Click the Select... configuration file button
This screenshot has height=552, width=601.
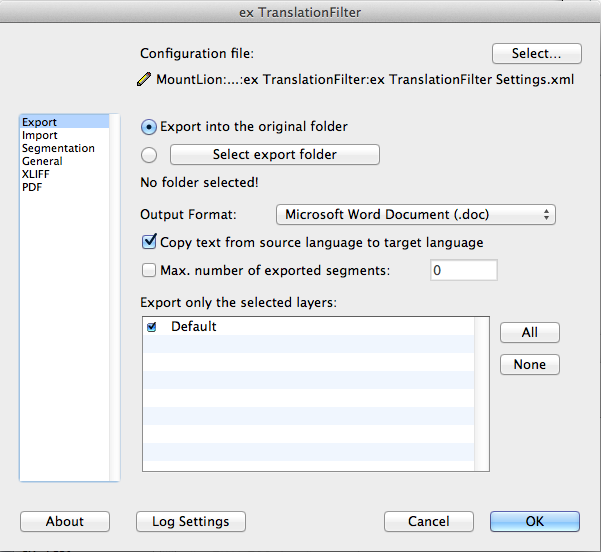tap(537, 53)
